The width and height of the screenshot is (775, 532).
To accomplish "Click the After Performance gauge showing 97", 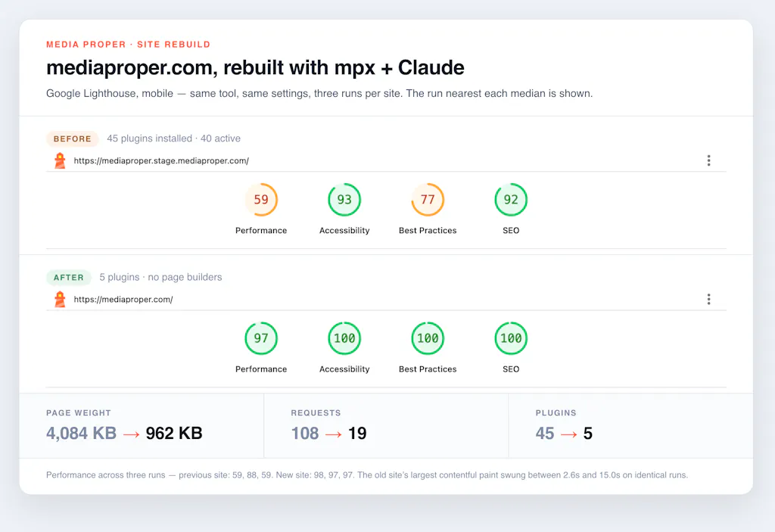I will click(x=261, y=338).
